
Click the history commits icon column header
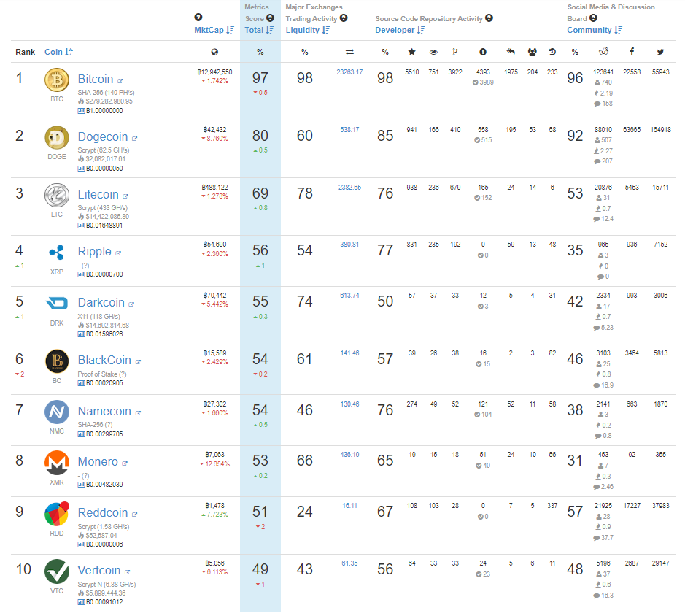[x=552, y=52]
